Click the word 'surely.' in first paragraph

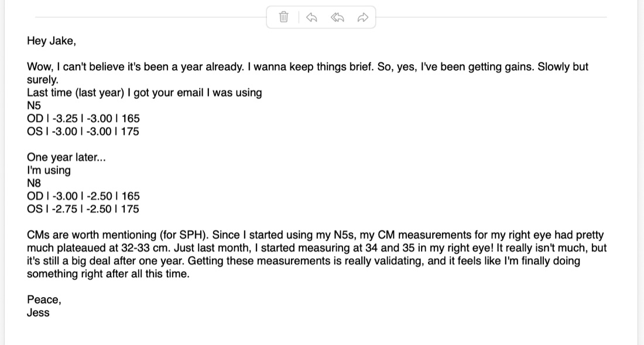pyautogui.click(x=43, y=80)
